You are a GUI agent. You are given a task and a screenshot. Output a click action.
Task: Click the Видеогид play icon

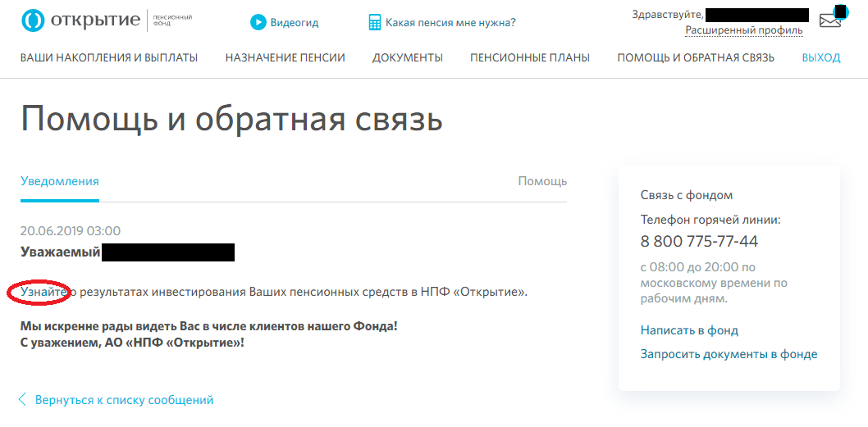click(x=258, y=22)
